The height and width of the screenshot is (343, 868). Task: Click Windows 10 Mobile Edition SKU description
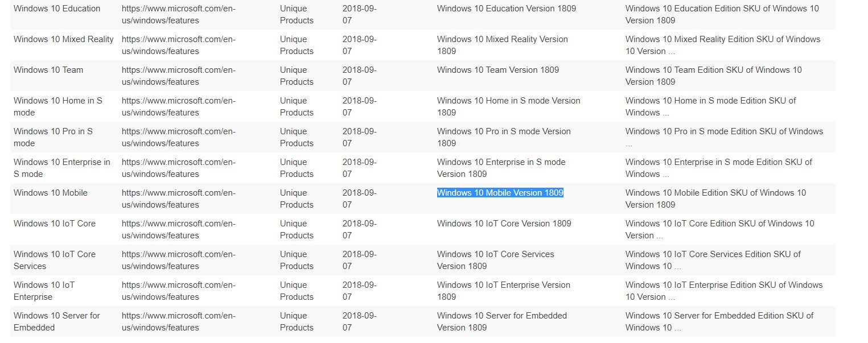[x=715, y=199]
